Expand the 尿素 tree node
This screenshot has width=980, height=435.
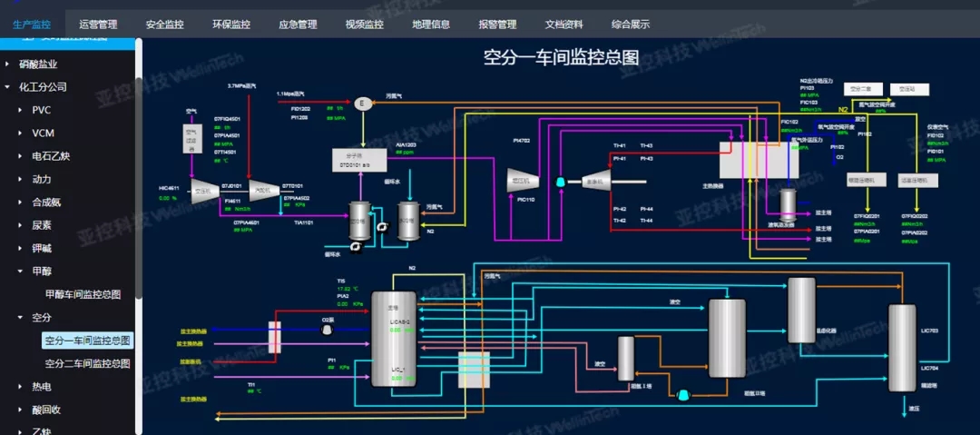[x=20, y=225]
